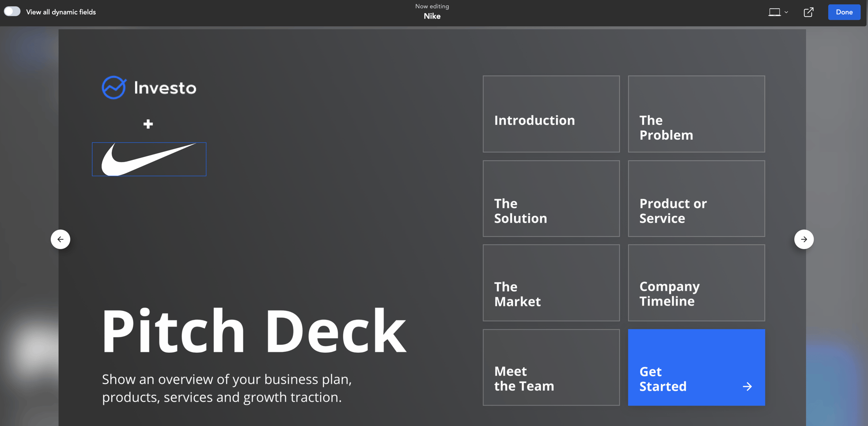Open The Market section tile

tap(551, 283)
